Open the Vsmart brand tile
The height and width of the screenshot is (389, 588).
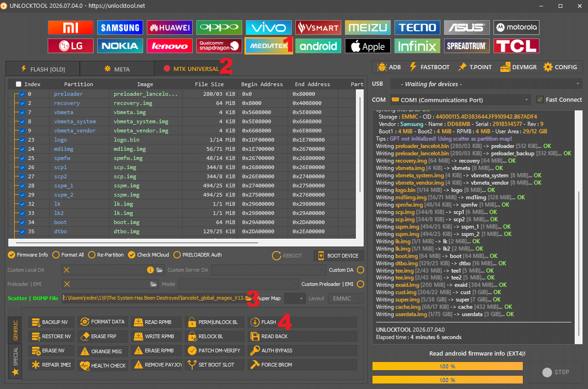pos(318,27)
